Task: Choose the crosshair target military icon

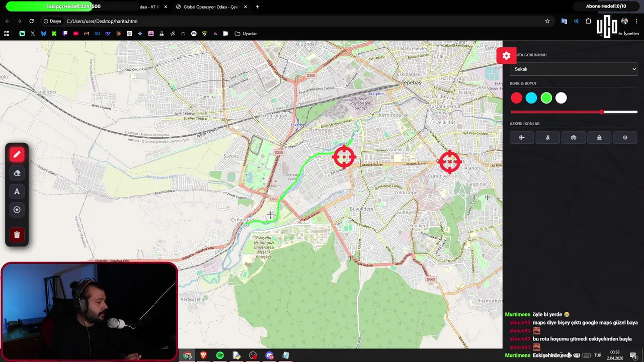Action: [625, 138]
